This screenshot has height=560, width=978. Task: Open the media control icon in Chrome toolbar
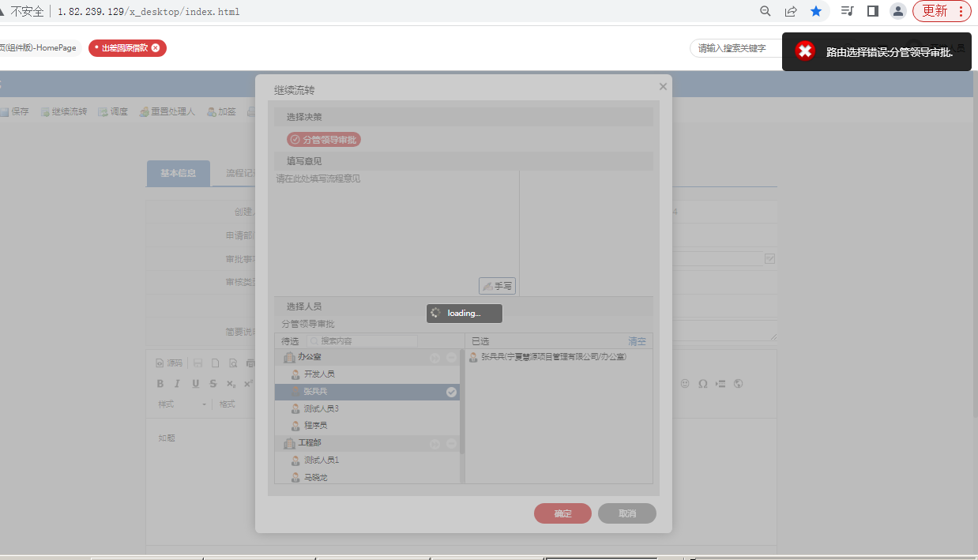[848, 11]
